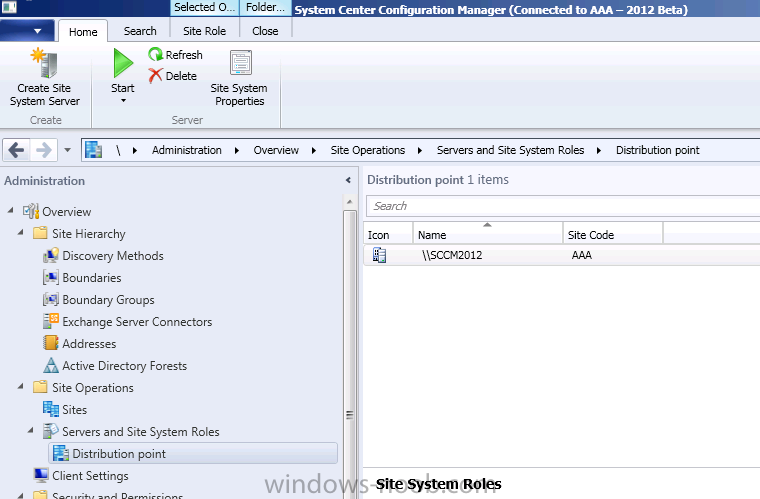
Task: Click Overview in the breadcrumb
Action: coord(276,150)
